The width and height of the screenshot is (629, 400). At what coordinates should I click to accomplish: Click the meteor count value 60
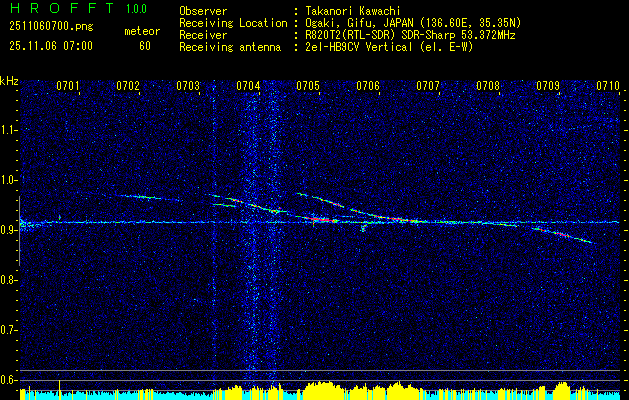click(145, 46)
